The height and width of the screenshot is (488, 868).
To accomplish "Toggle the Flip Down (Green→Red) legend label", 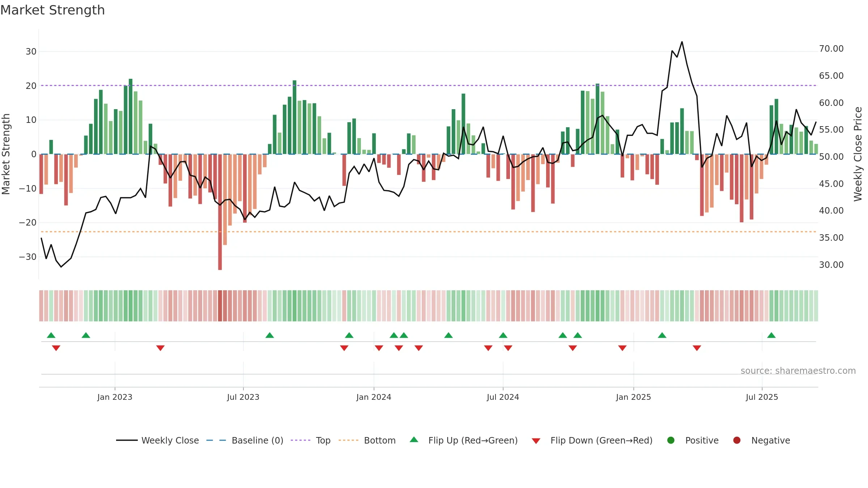I will click(x=601, y=440).
